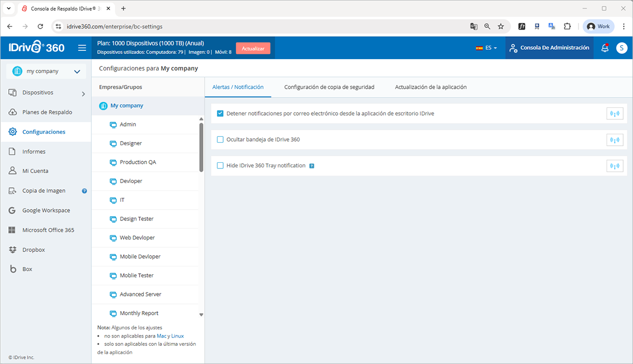The width and height of the screenshot is (633, 364).
Task: Click the group list scroll down arrow
Action: coord(201,315)
